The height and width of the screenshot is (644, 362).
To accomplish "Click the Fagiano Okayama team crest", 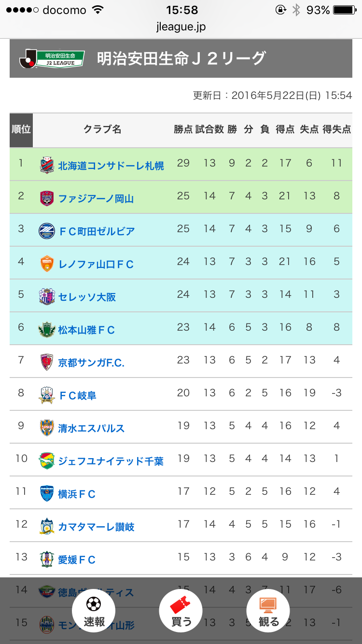I will (x=47, y=198).
